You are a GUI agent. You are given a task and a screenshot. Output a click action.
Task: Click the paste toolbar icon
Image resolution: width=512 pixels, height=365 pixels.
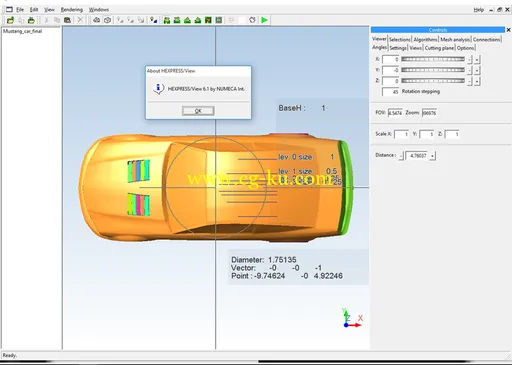(x=67, y=20)
